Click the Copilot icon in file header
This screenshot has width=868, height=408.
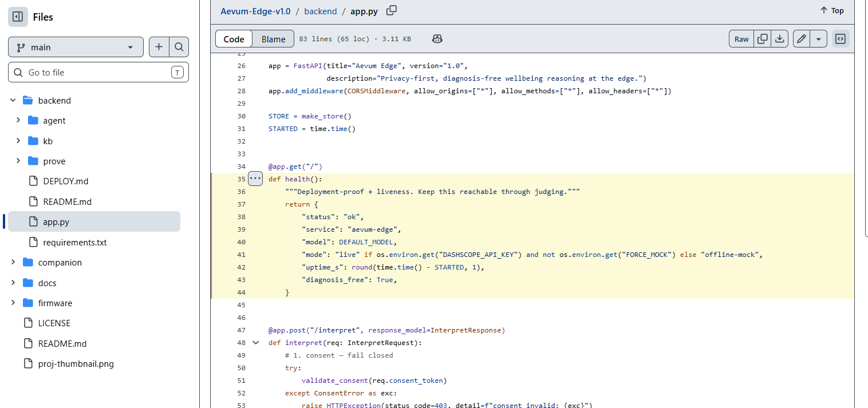[x=437, y=39]
